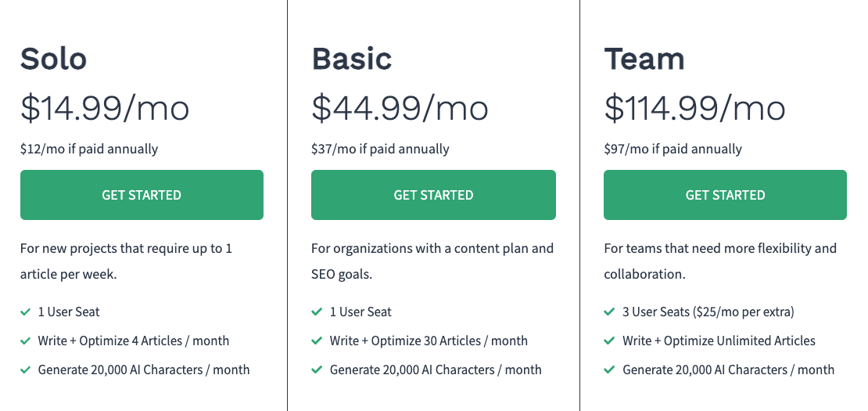The width and height of the screenshot is (868, 411).
Task: Click checkmark beside 3 User Seats
Action: point(609,312)
